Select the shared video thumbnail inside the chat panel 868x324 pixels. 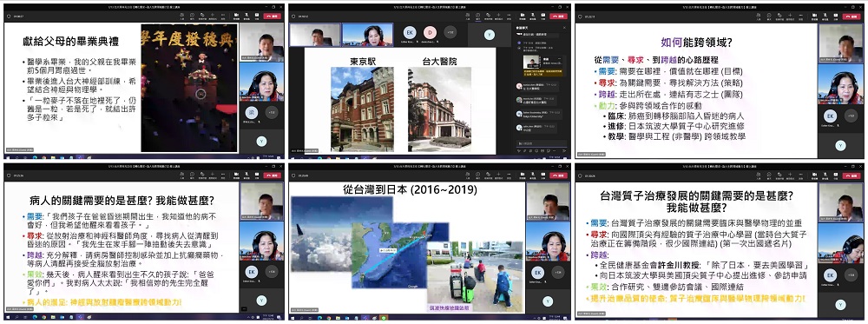point(532,62)
